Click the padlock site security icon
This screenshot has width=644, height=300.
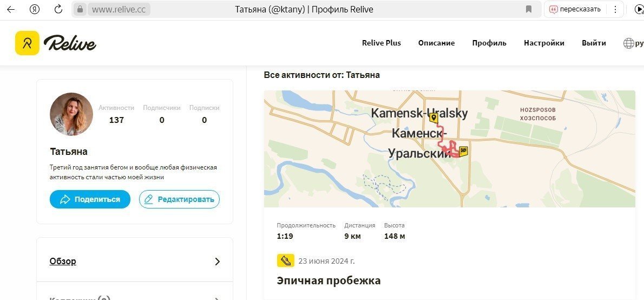point(80,9)
